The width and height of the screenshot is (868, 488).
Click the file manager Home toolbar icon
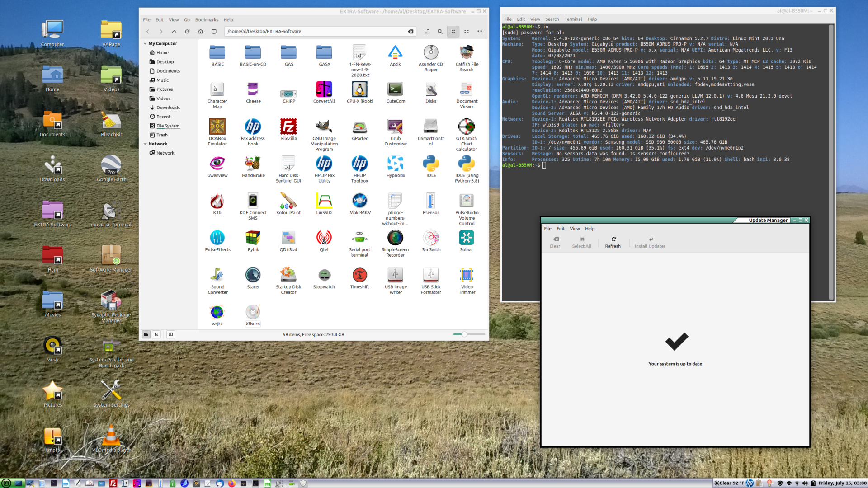click(201, 32)
